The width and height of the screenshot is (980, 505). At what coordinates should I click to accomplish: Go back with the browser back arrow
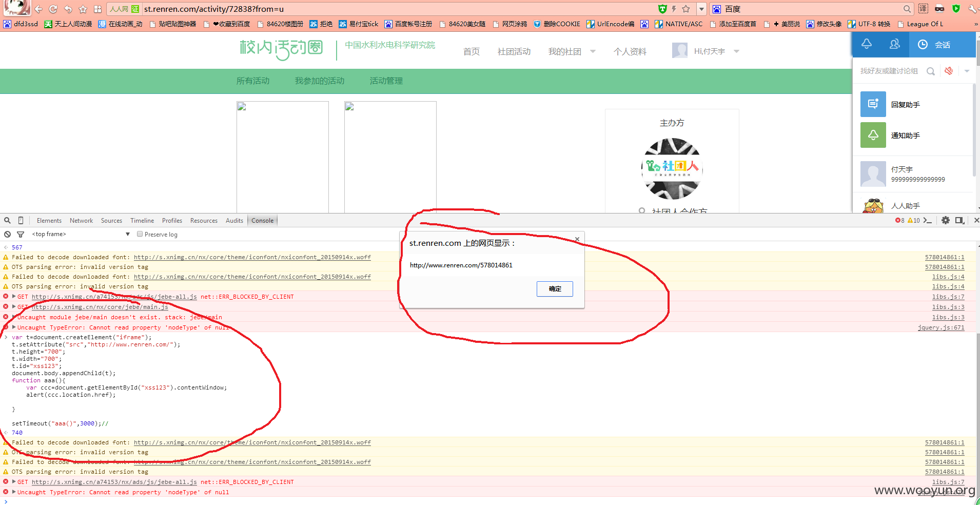point(38,9)
